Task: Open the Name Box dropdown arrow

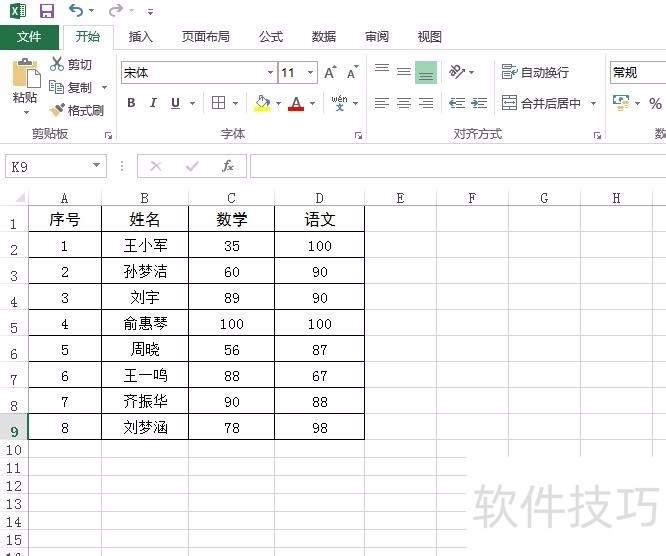Action: [96, 165]
